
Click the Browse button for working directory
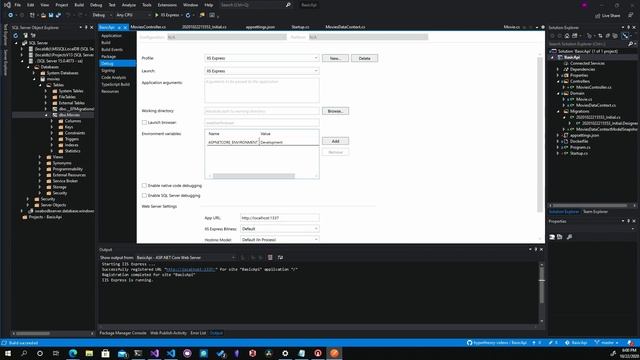(x=335, y=111)
